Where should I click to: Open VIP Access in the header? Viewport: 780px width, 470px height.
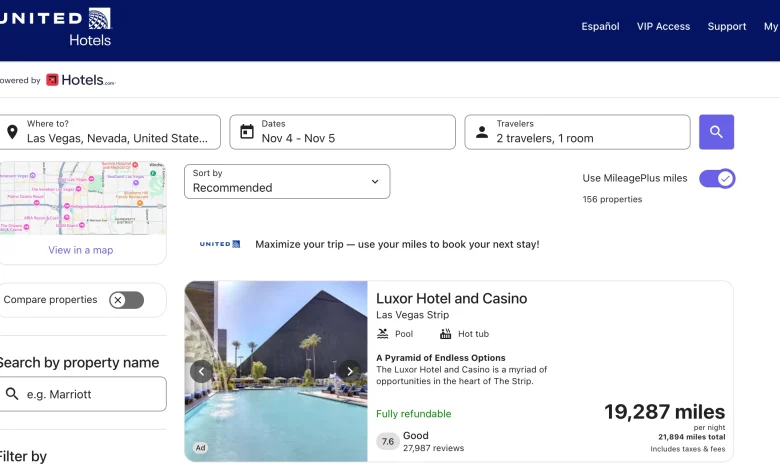pyautogui.click(x=664, y=26)
